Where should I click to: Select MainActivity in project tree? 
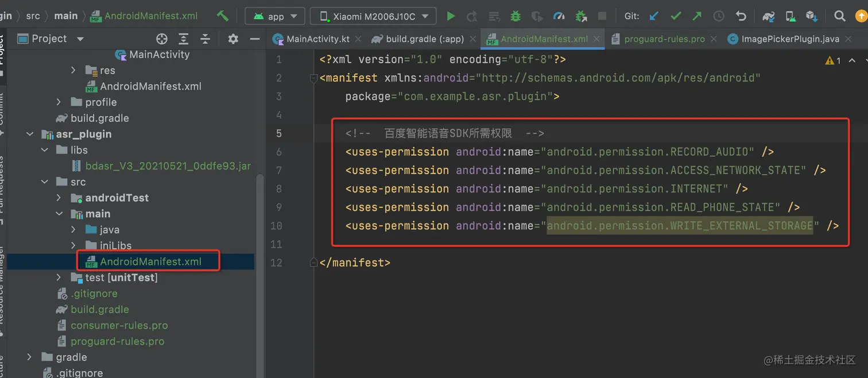[x=153, y=55]
